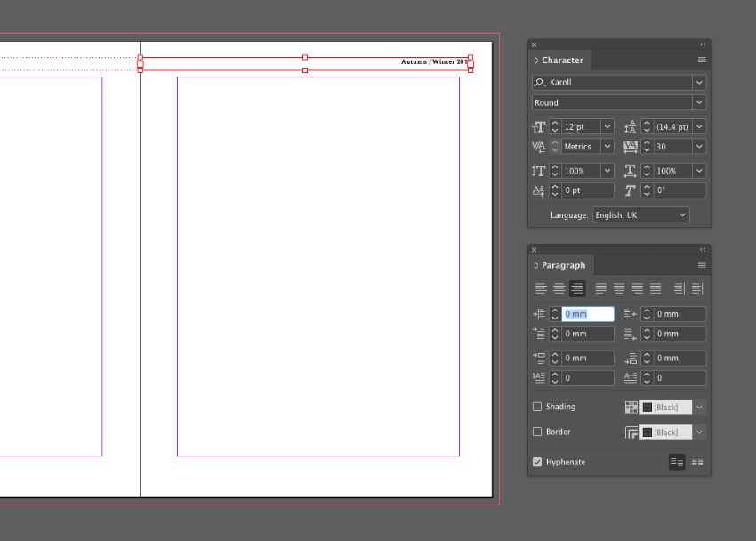Click the shading color grid icon

pyautogui.click(x=631, y=408)
